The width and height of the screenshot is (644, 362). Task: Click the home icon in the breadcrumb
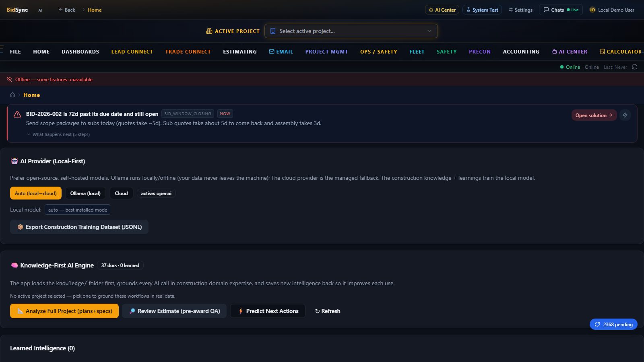[x=12, y=95]
